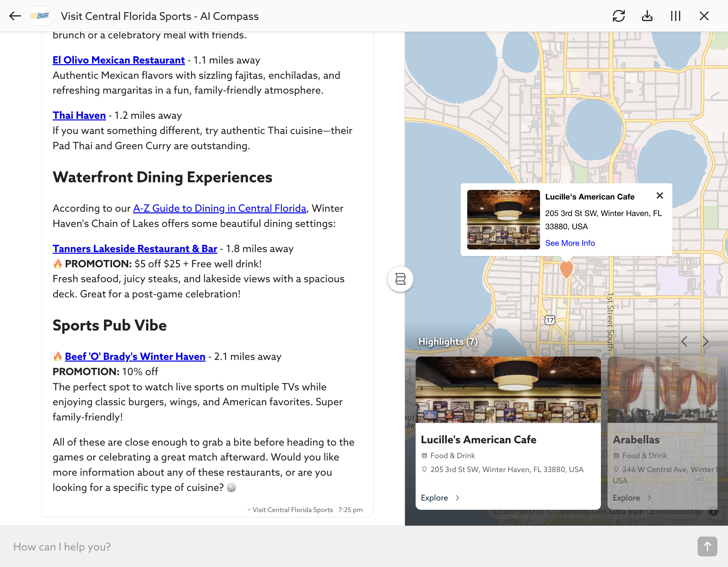Click the Food & Drink label on Lucille's card
Viewport: 728px width, 567px height.
452,456
